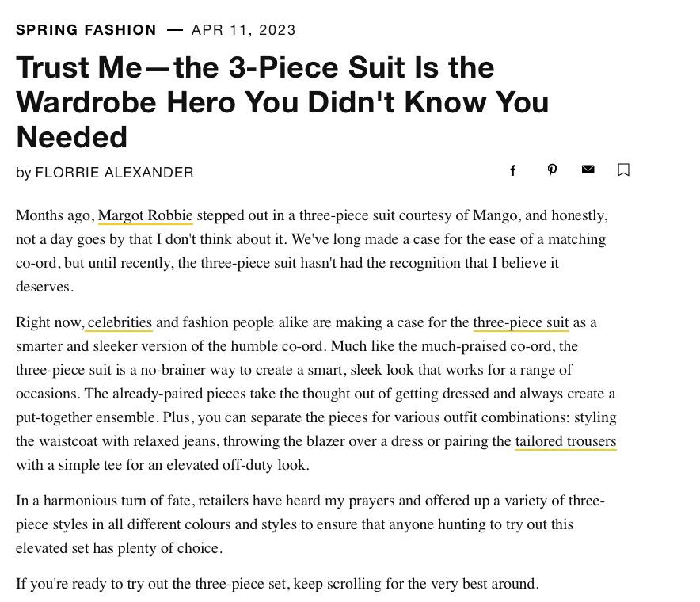Click the 3-Piece Suit article headline
The height and width of the screenshot is (602, 700).
[x=282, y=102]
